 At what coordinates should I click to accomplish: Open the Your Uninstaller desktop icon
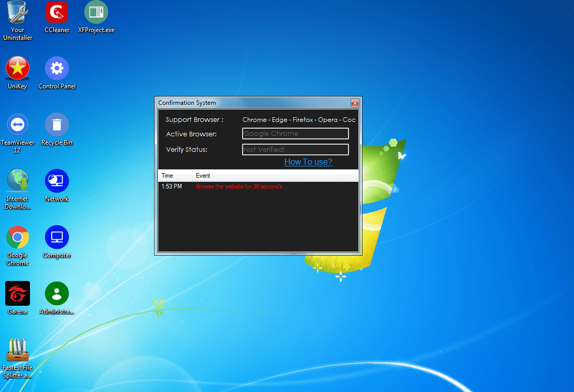(x=17, y=21)
